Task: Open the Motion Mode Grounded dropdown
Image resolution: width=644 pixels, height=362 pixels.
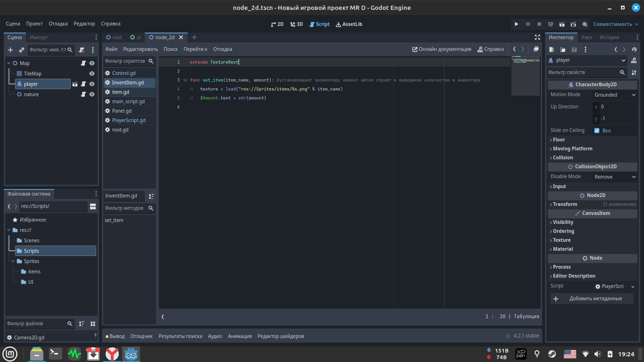Action: point(615,95)
